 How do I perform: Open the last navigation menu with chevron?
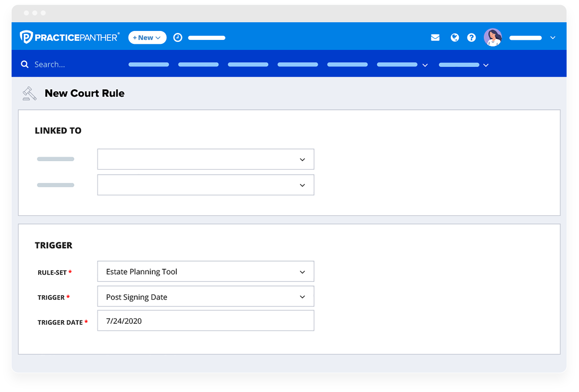point(463,65)
